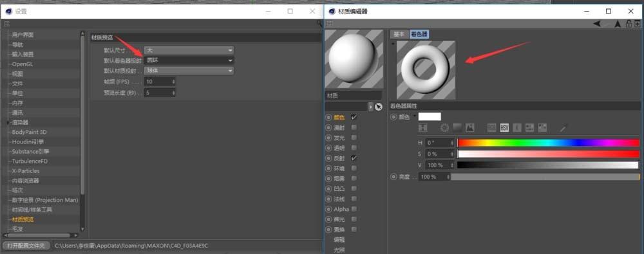
Task: Select the 材质预览 settings category
Action: coord(23,219)
